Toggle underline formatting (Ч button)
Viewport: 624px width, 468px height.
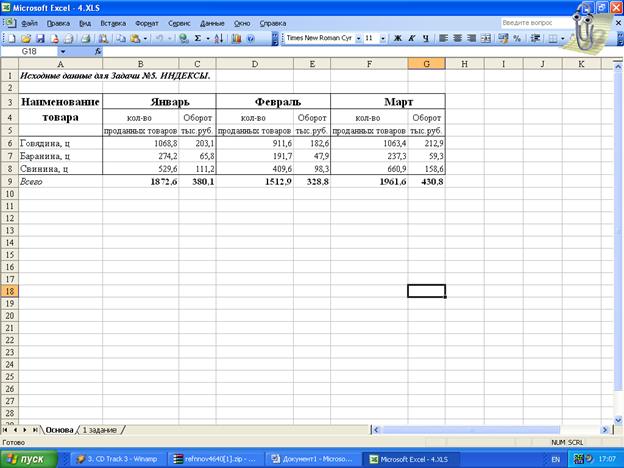pyautogui.click(x=425, y=38)
